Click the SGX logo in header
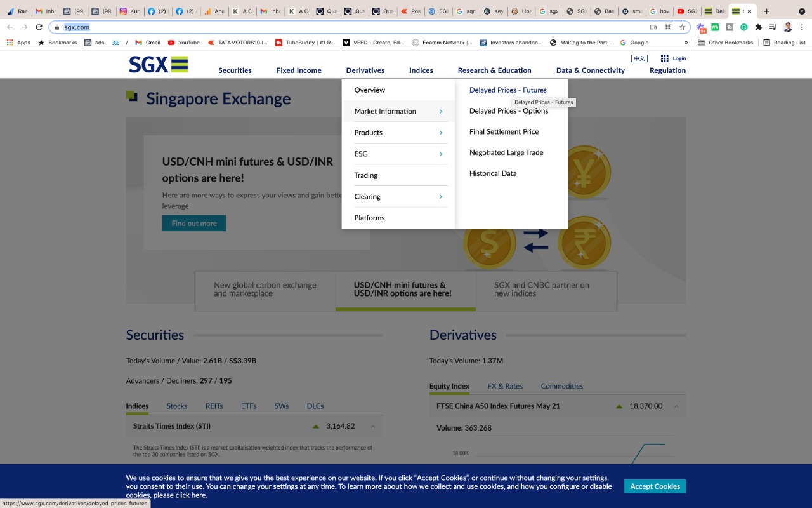Screen dimensions: 812x508 (x=158, y=64)
